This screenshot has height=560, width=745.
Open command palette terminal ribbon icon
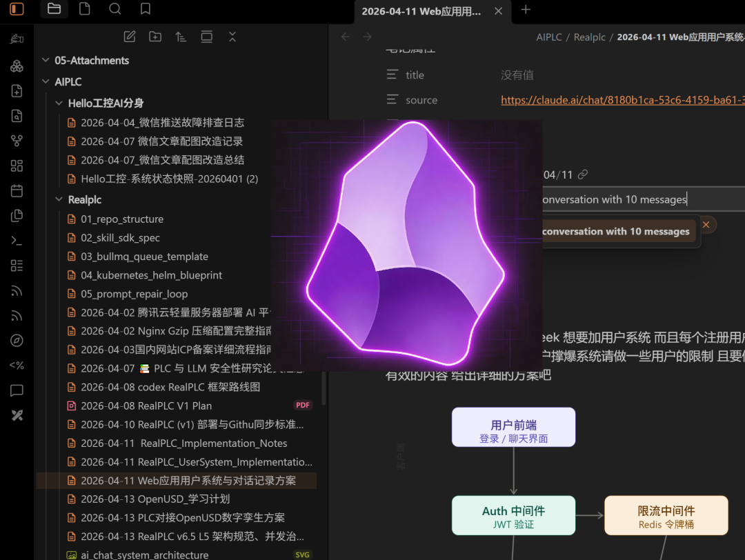coord(17,241)
